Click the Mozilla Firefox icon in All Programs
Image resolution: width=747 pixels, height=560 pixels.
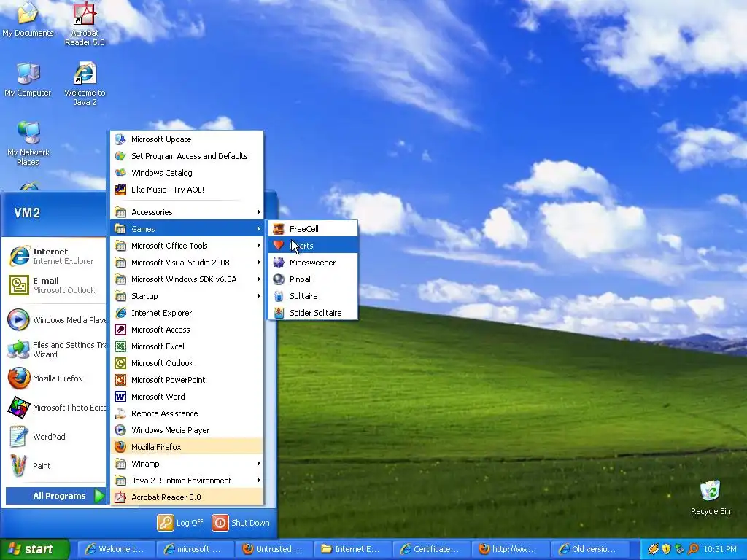tap(120, 447)
